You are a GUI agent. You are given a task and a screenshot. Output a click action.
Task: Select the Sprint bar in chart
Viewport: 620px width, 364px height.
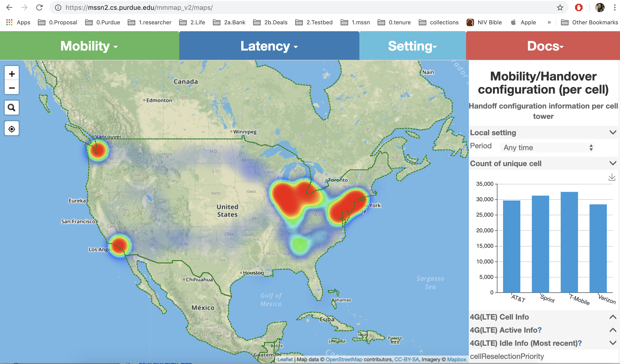(540, 244)
